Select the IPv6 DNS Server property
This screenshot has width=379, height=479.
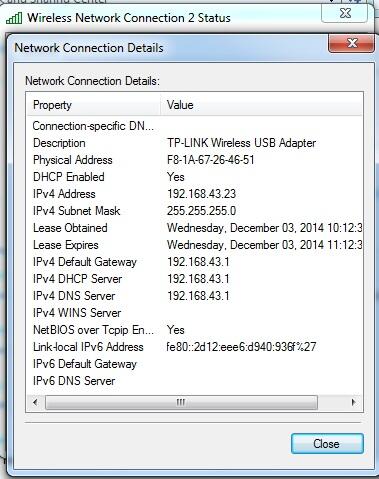[x=74, y=381]
